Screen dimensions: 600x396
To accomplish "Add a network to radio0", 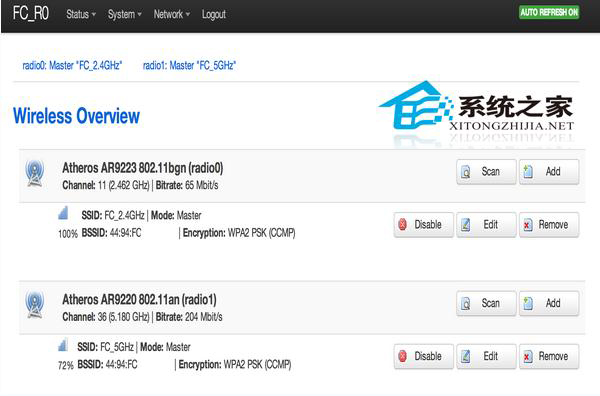I will coord(549,172).
